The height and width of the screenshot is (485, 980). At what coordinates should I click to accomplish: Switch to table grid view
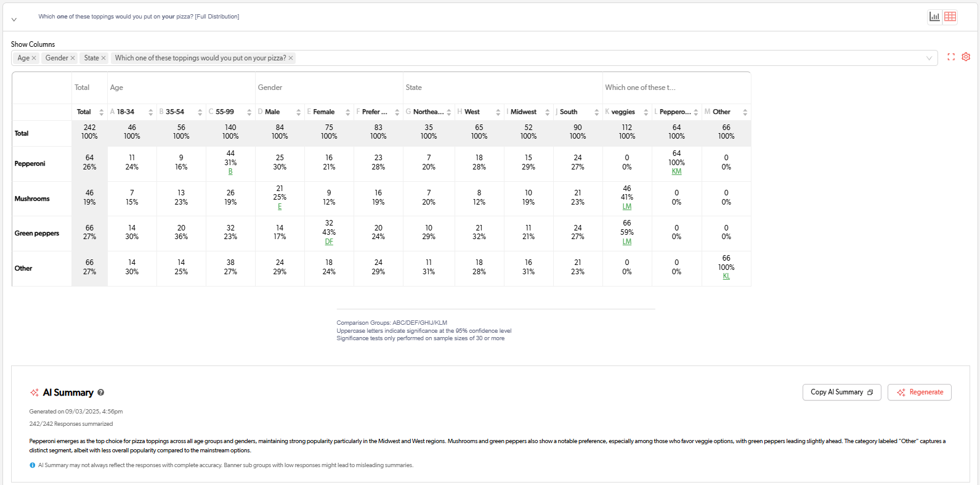point(950,17)
